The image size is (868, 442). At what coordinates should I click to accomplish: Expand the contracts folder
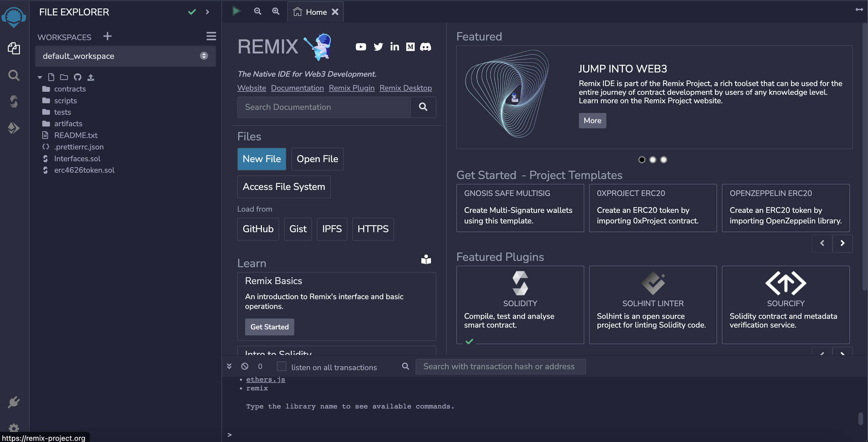[x=70, y=89]
